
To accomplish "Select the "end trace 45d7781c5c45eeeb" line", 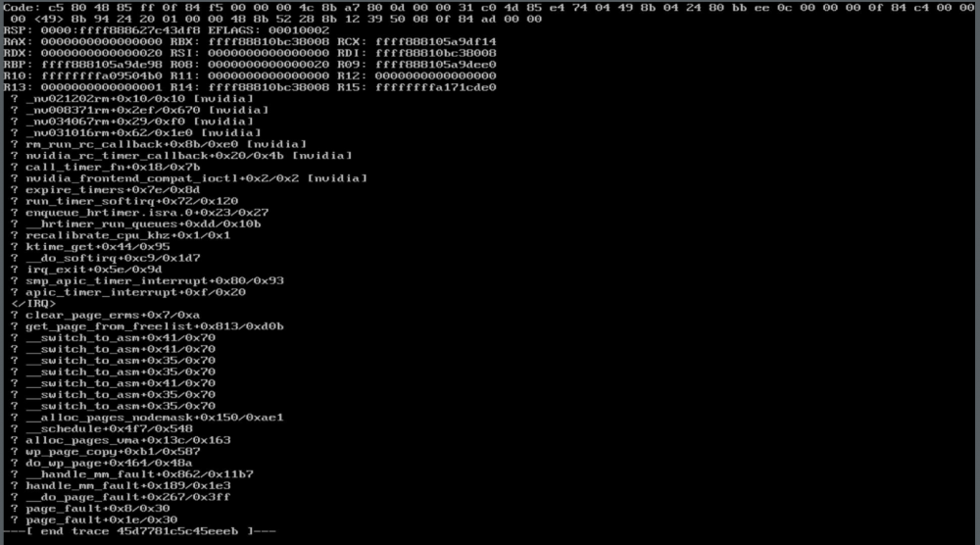I will (x=139, y=531).
